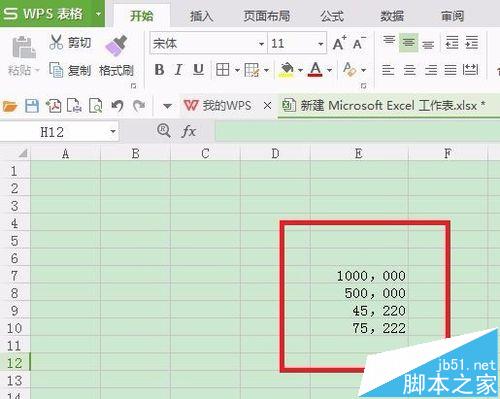Toggle Underline formatting

tap(198, 70)
